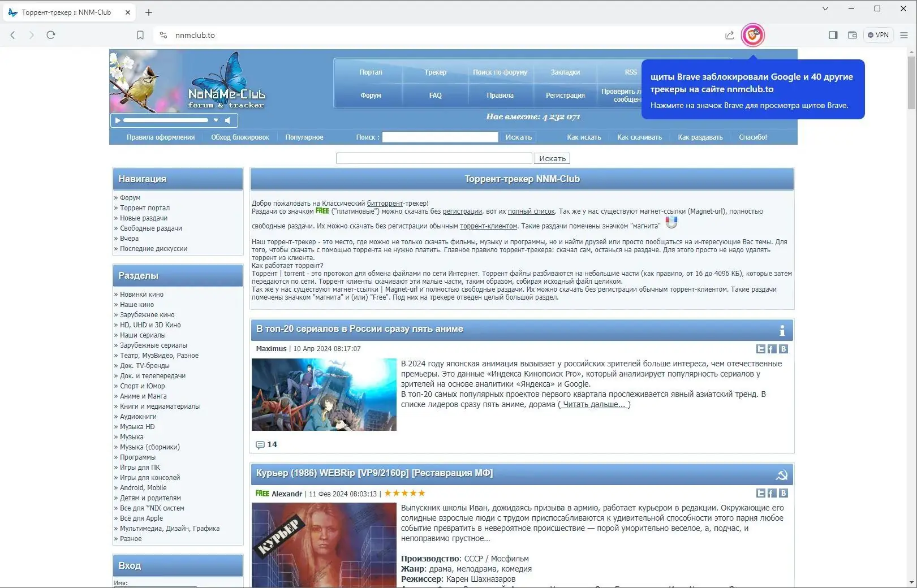This screenshot has width=917, height=588.
Task: Click the hammer and sickle icon on Курьер header
Action: pyautogui.click(x=781, y=475)
